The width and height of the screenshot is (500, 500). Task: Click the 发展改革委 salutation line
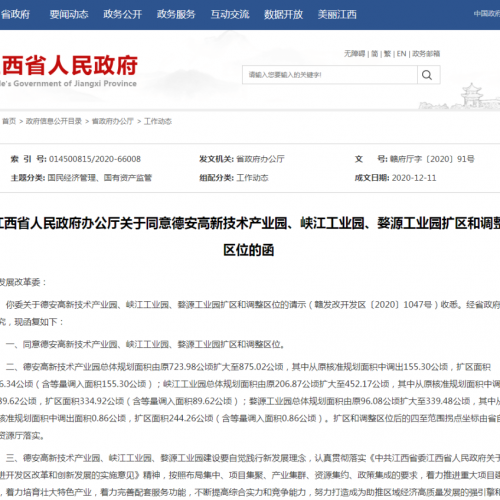pyautogui.click(x=23, y=282)
